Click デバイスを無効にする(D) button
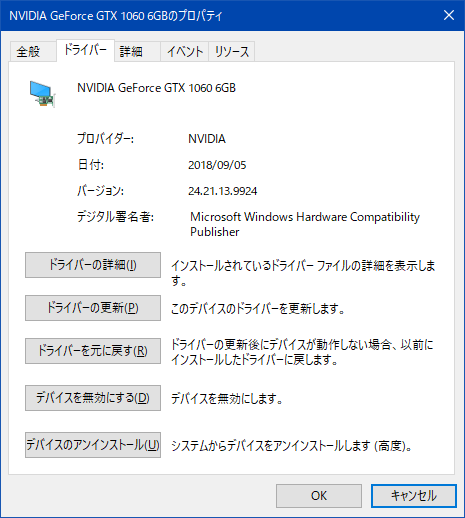This screenshot has height=518, width=465. tap(93, 398)
